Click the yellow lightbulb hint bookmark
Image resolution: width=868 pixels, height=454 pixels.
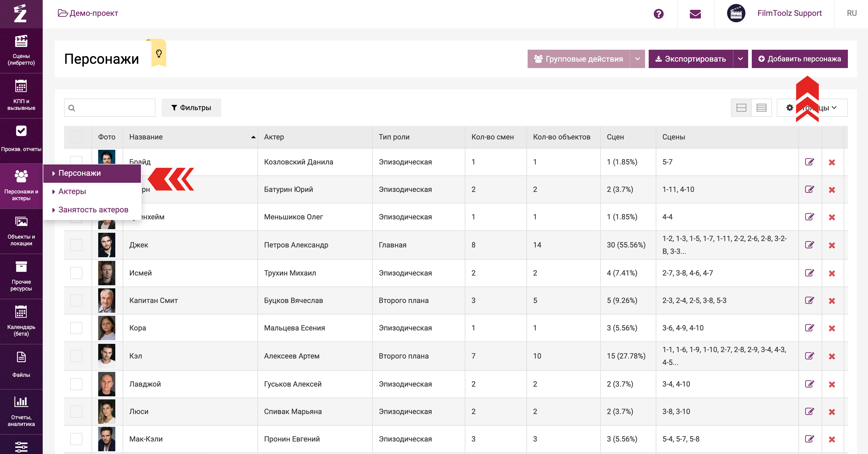159,53
